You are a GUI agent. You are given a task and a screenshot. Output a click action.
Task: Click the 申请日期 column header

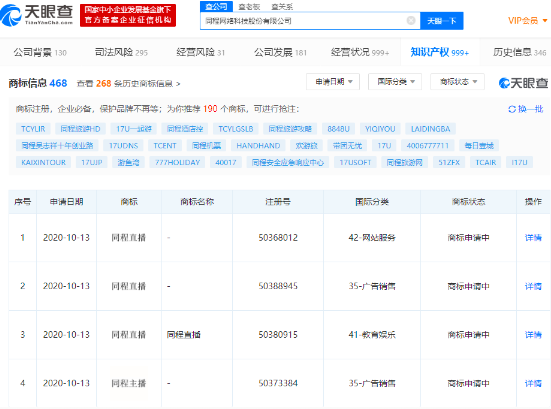[x=66, y=202]
